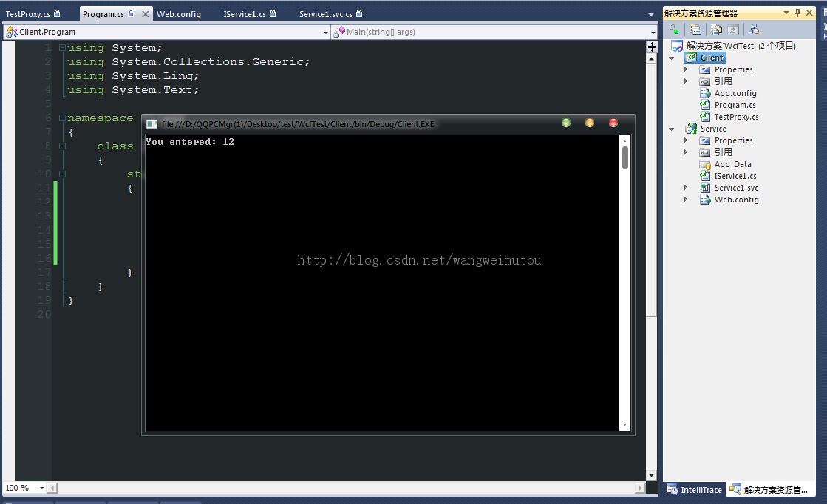This screenshot has height=504, width=827.
Task: Open the IntelliTrace bottom tab
Action: click(x=695, y=490)
